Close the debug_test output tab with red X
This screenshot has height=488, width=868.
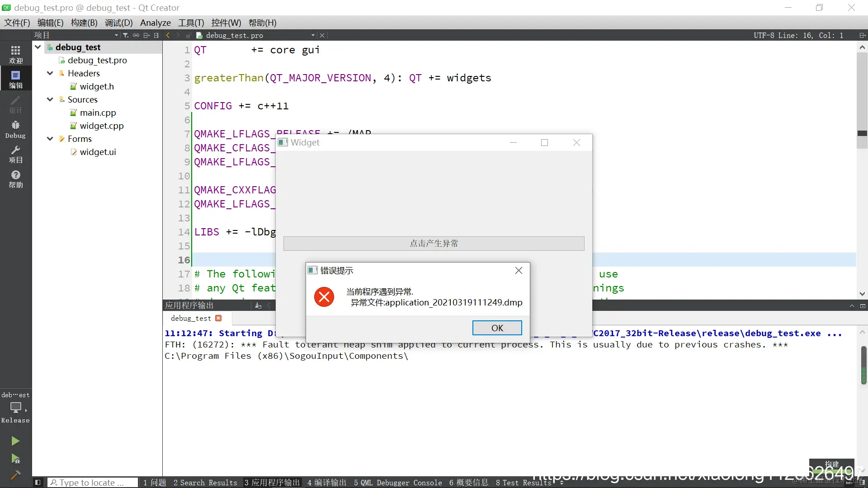219,318
